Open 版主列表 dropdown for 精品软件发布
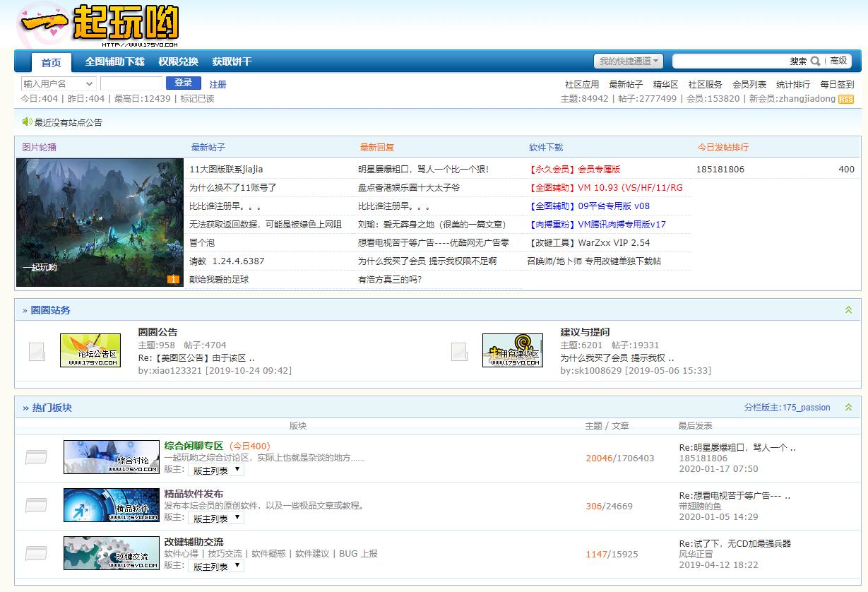868x592 pixels. (x=216, y=518)
